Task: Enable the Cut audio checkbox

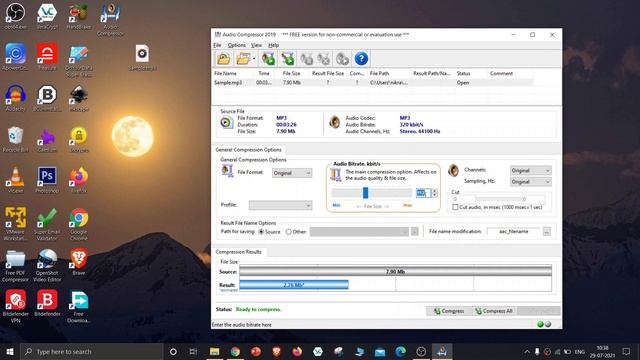Action: (455, 207)
